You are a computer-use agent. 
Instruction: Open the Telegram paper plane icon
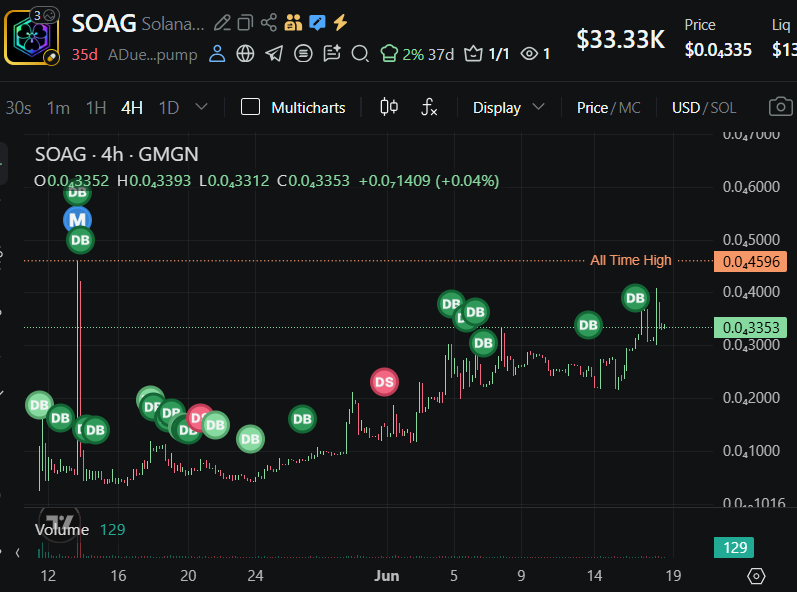click(274, 53)
